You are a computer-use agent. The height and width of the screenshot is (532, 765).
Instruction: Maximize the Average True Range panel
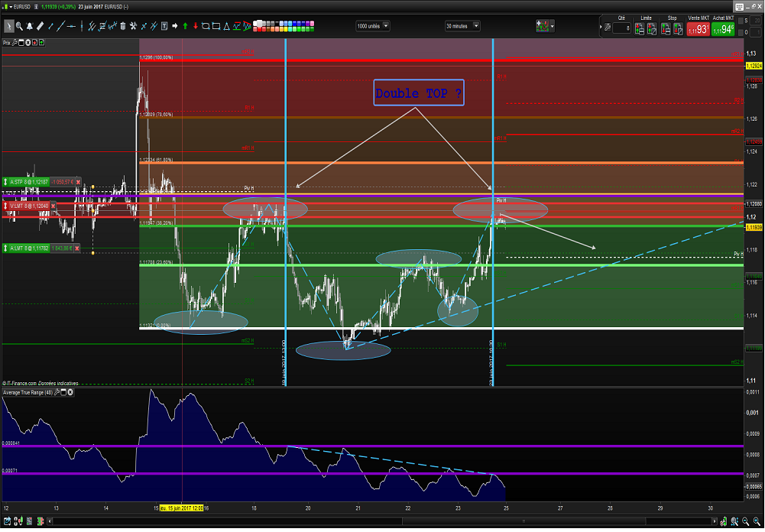pyautogui.click(x=63, y=392)
